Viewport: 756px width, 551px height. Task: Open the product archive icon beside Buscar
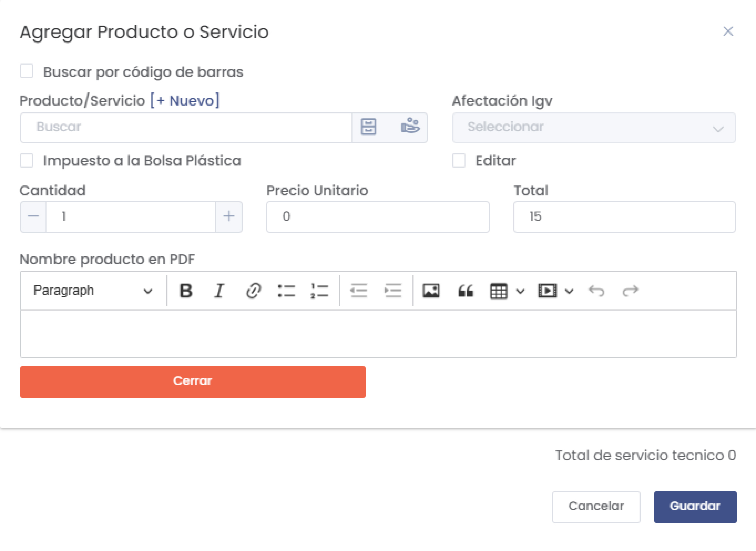(369, 127)
